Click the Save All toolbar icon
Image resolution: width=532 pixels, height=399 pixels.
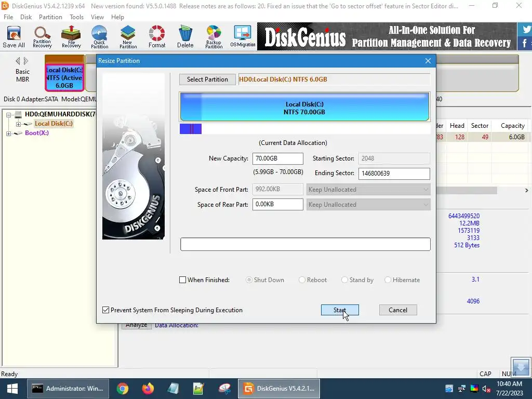click(x=14, y=37)
